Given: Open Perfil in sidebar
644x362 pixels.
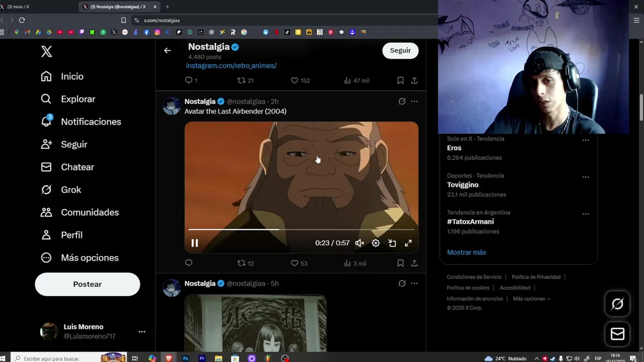Looking at the screenshot, I should [x=61, y=235].
